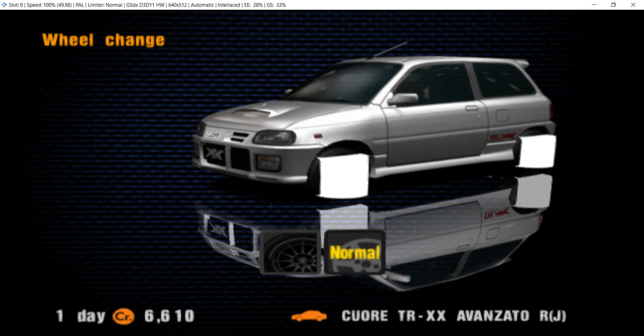This screenshot has height=336, width=644.
Task: Click the CUORE TR-XX AVANZATO R(J) label
Action: tap(453, 316)
